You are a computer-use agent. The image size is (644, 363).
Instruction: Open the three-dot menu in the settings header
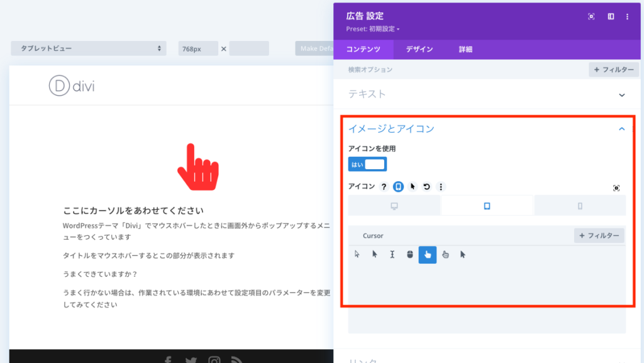(x=627, y=17)
